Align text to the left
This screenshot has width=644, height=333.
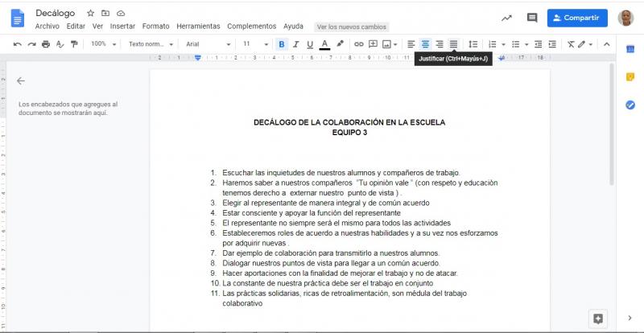tap(411, 44)
